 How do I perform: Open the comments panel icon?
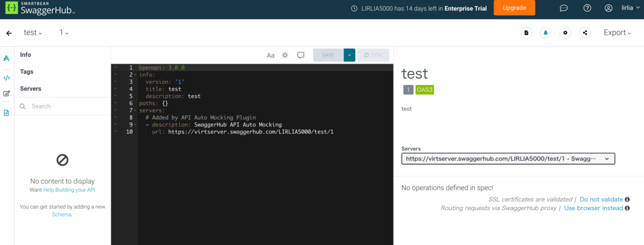(301, 55)
